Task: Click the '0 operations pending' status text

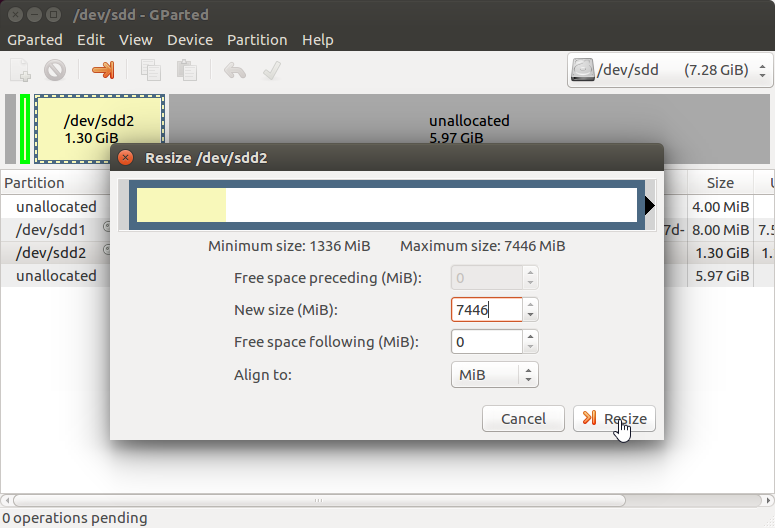Action: click(x=75, y=518)
